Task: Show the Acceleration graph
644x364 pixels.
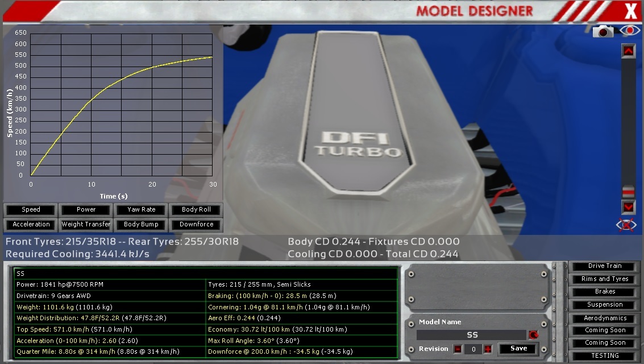Action: [31, 224]
